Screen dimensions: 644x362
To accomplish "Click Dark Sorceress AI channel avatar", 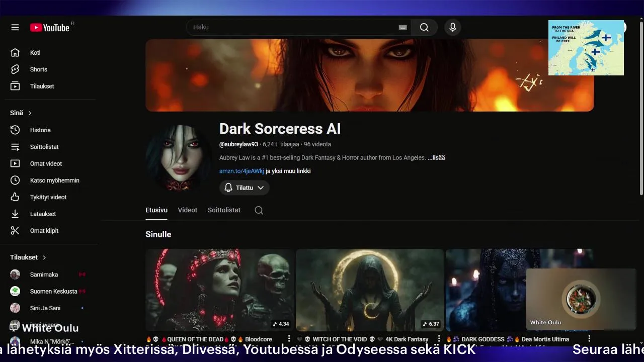I will (179, 157).
